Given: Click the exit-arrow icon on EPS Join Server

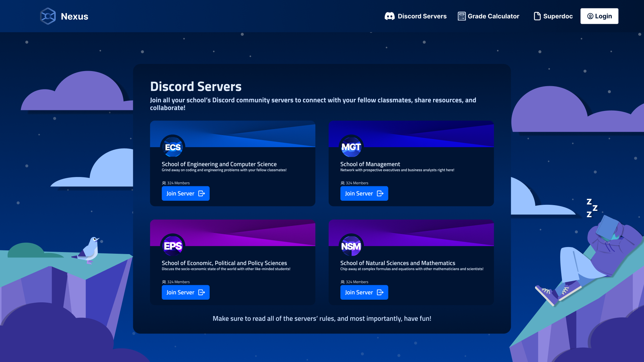Looking at the screenshot, I should (x=202, y=292).
